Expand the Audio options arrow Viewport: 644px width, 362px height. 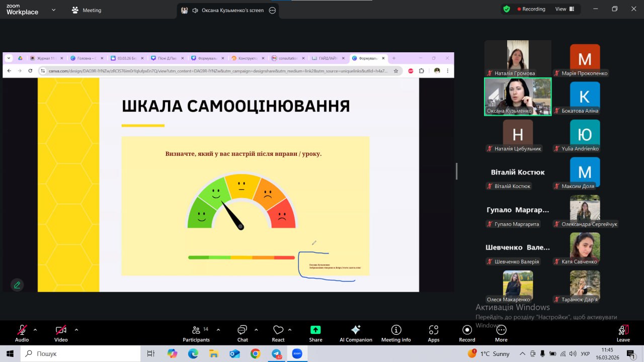pos(35,330)
